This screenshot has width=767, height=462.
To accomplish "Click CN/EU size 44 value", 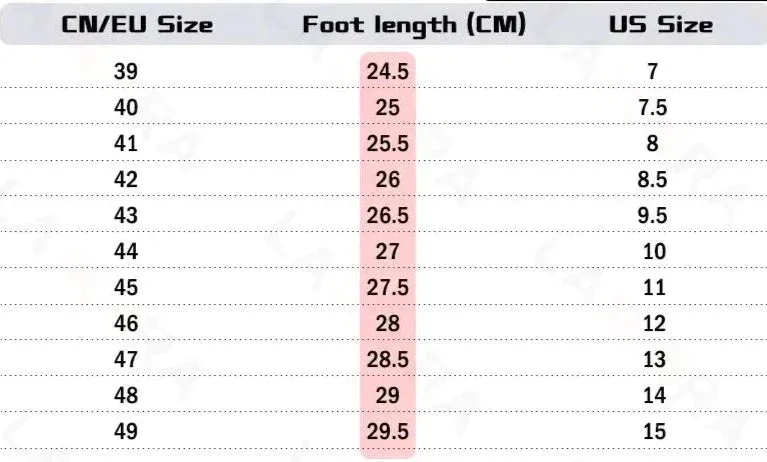I will (126, 252).
